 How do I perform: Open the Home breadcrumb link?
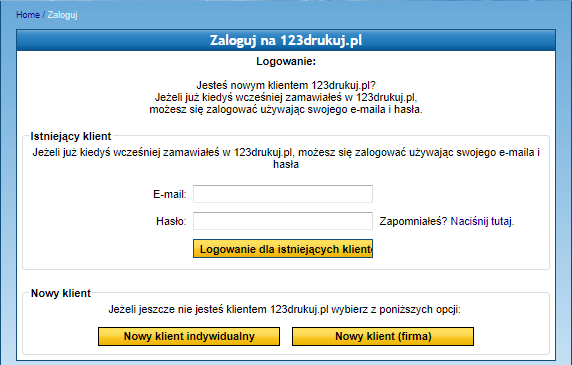[x=28, y=15]
